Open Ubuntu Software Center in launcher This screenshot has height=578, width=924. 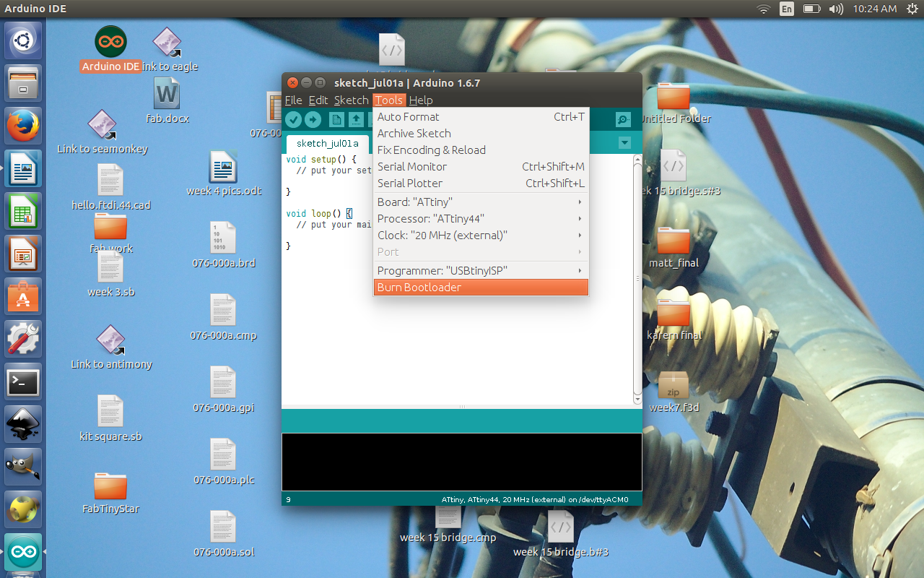click(x=23, y=297)
